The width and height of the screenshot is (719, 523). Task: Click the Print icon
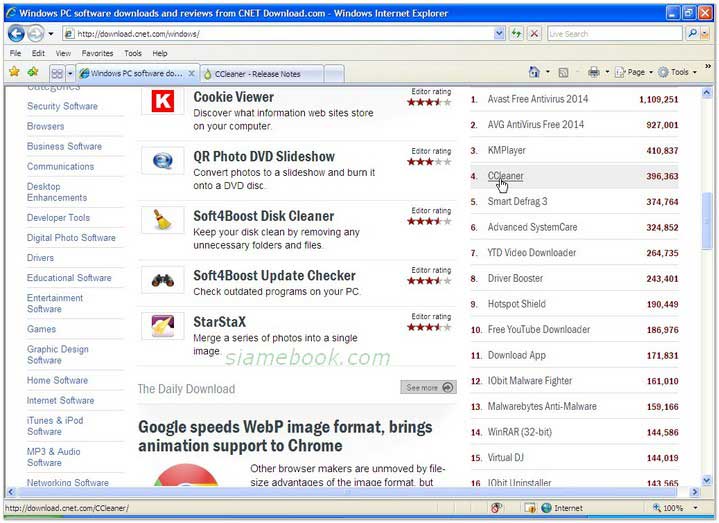(594, 72)
